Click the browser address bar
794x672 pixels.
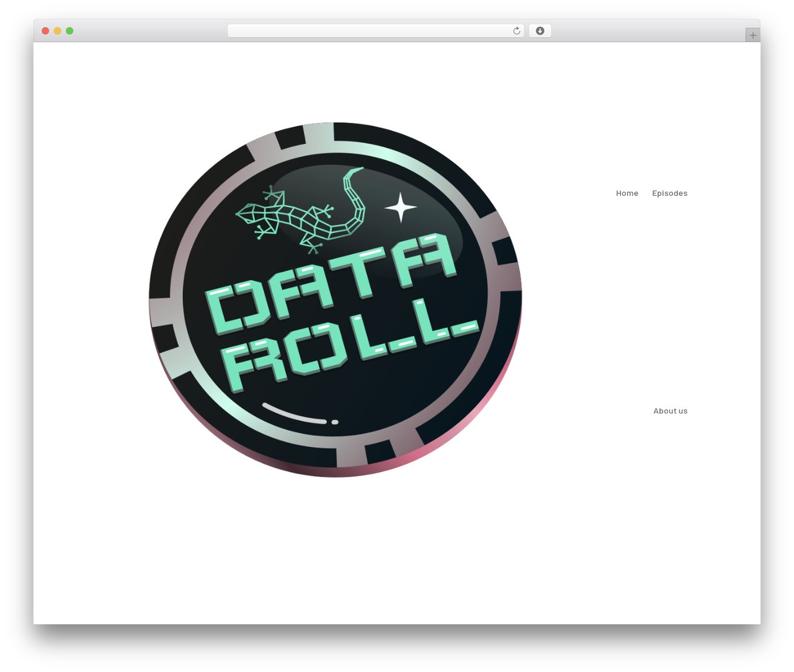click(376, 31)
